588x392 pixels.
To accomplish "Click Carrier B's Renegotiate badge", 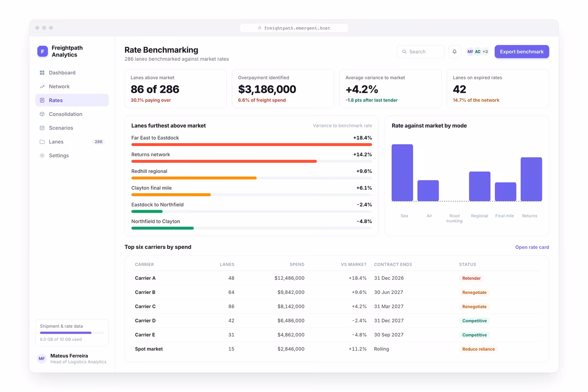I will (x=474, y=293).
